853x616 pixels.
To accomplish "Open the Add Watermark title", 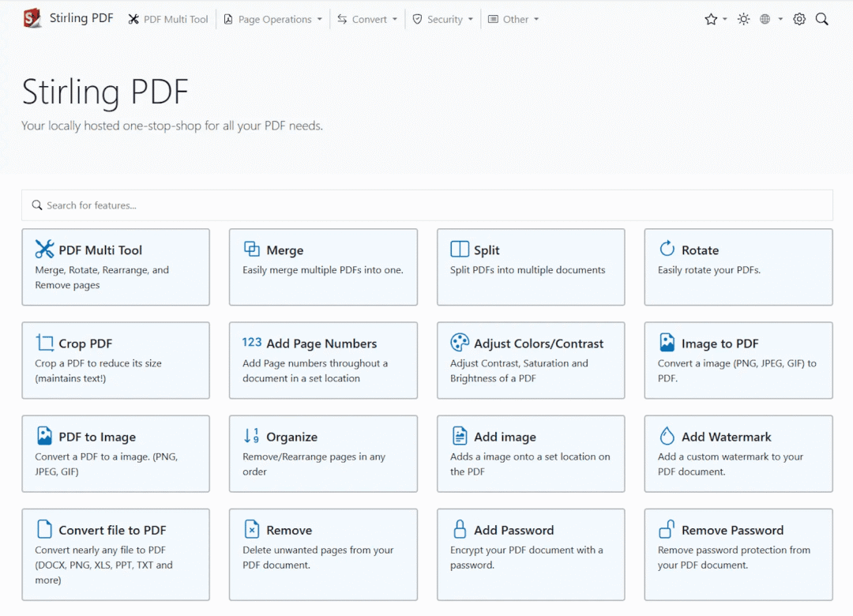I will coord(727,437).
